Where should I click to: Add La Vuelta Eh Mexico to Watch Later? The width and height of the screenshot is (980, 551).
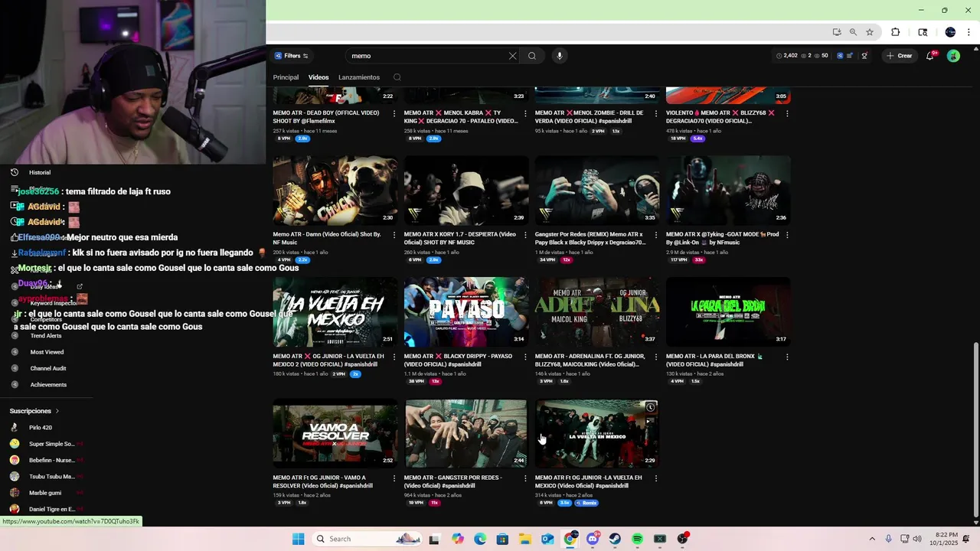click(650, 407)
